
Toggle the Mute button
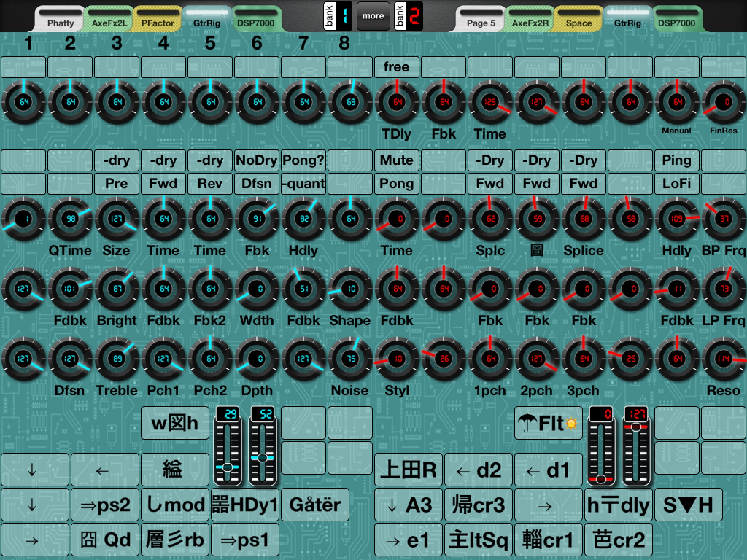click(396, 160)
